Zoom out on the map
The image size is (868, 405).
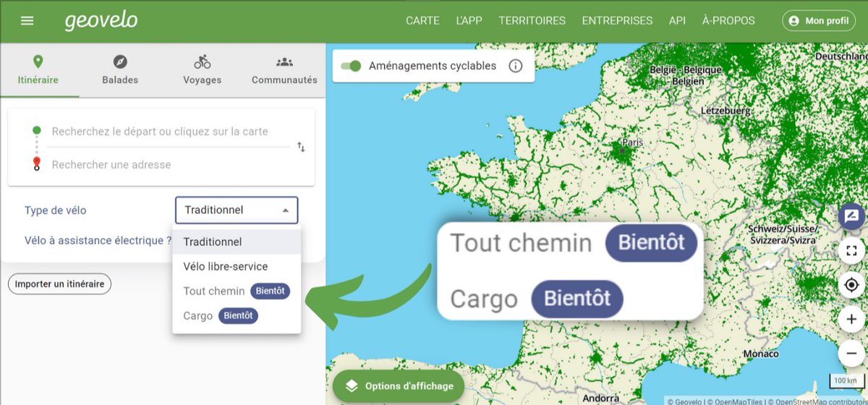pyautogui.click(x=851, y=353)
